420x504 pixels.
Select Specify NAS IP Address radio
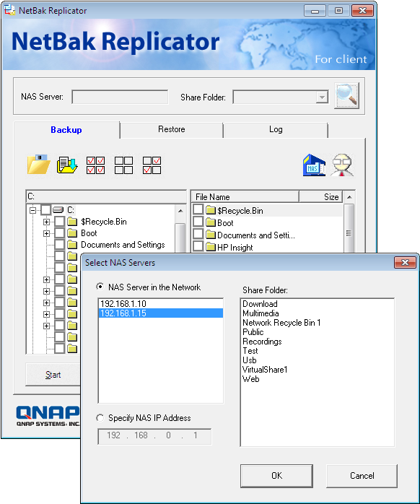100,418
